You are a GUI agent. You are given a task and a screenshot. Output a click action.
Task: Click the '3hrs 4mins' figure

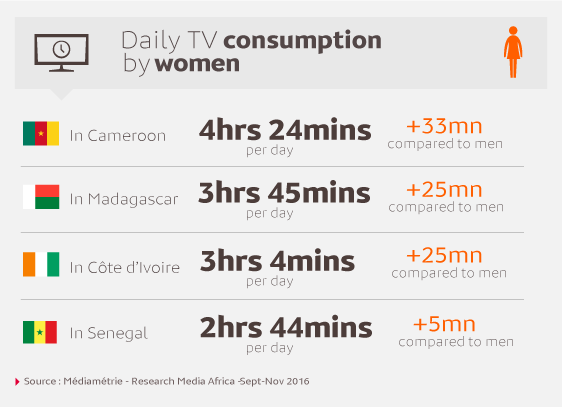[x=277, y=260]
